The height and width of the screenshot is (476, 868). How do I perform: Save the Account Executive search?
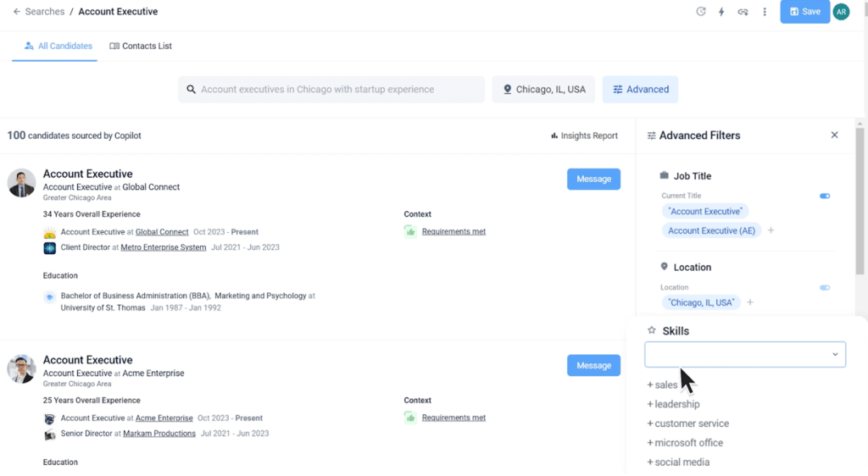804,12
